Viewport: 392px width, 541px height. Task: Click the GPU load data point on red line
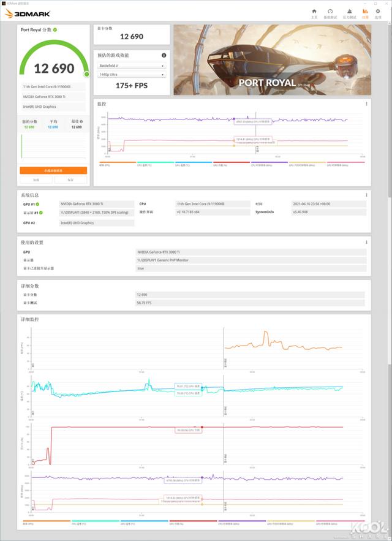coord(202,427)
